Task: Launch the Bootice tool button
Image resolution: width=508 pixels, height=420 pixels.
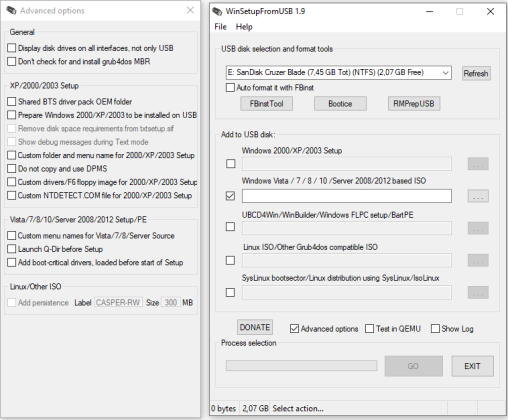Action: (x=340, y=104)
